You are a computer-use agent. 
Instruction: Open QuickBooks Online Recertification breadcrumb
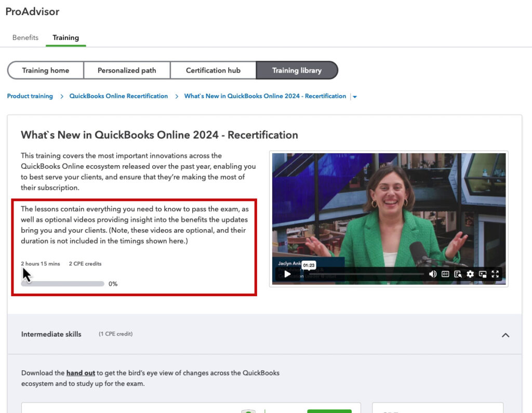tap(118, 96)
